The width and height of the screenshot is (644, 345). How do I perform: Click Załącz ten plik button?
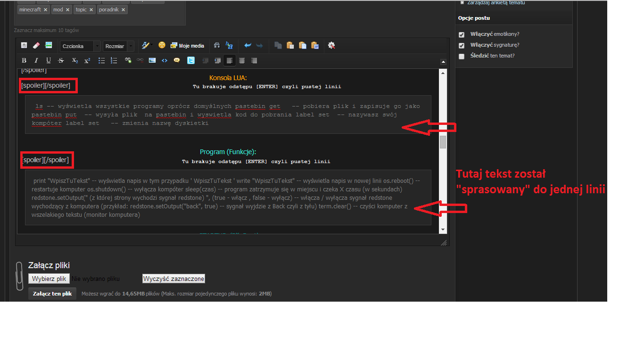[x=52, y=294]
